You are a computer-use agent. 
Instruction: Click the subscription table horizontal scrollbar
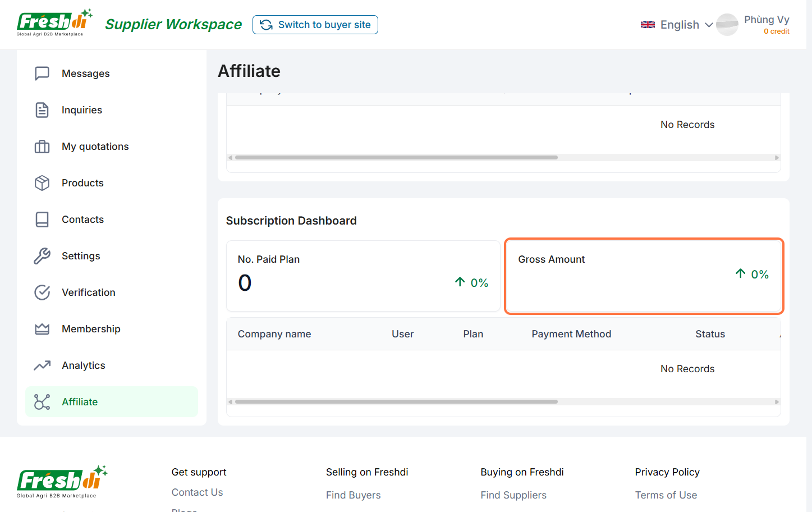396,402
